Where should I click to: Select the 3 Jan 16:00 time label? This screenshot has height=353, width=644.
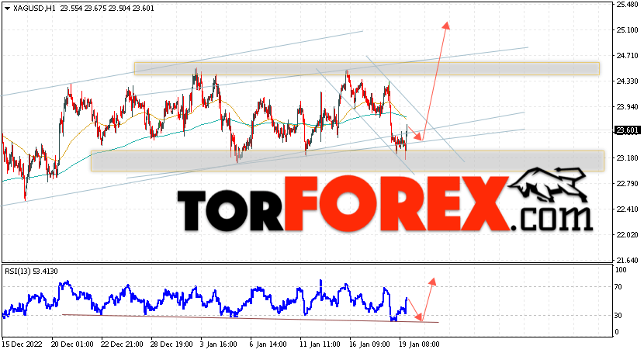click(x=218, y=344)
